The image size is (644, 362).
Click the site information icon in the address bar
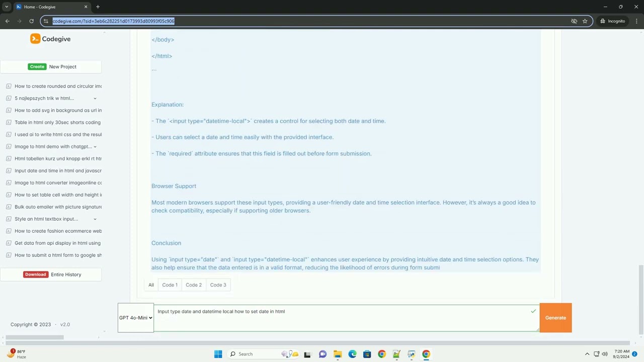[x=46, y=21]
